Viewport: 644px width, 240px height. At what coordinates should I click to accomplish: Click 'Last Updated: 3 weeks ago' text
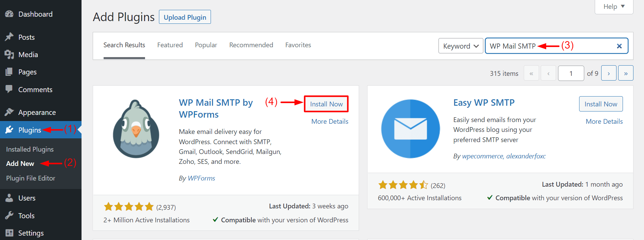309,206
